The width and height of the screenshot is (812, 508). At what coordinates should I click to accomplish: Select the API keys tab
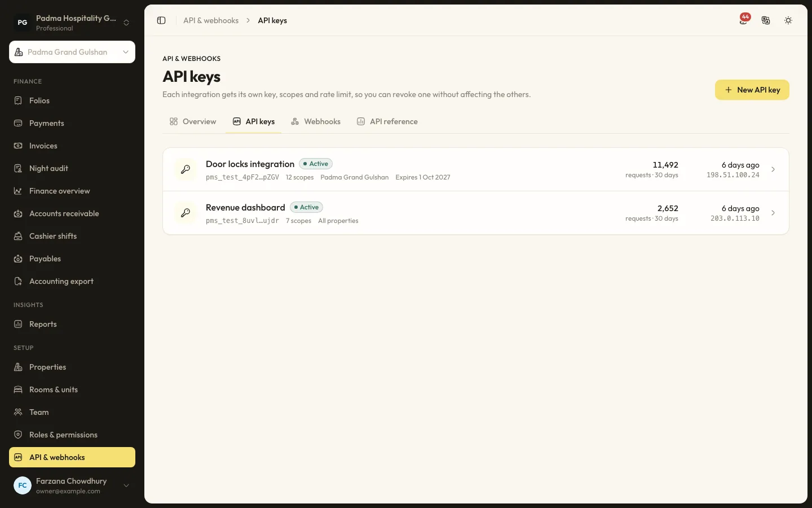254,121
